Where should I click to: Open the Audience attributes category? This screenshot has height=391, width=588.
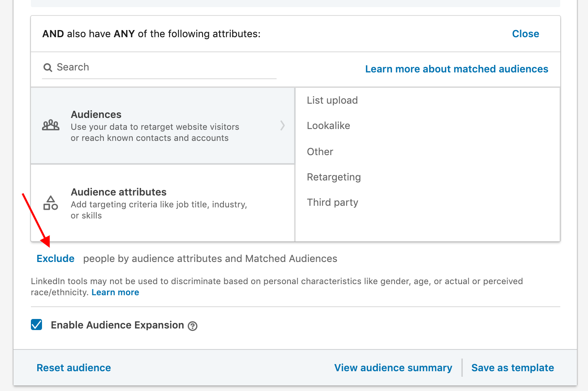(162, 203)
